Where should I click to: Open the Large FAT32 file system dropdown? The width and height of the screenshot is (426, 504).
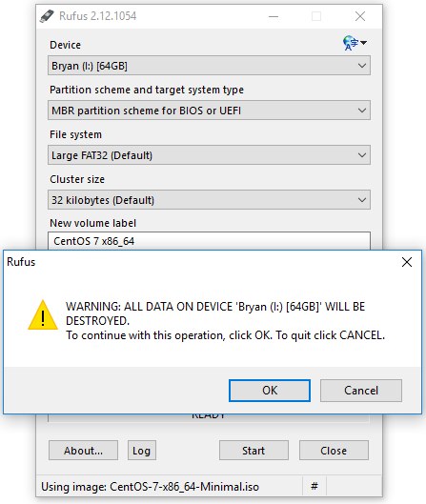tap(209, 155)
